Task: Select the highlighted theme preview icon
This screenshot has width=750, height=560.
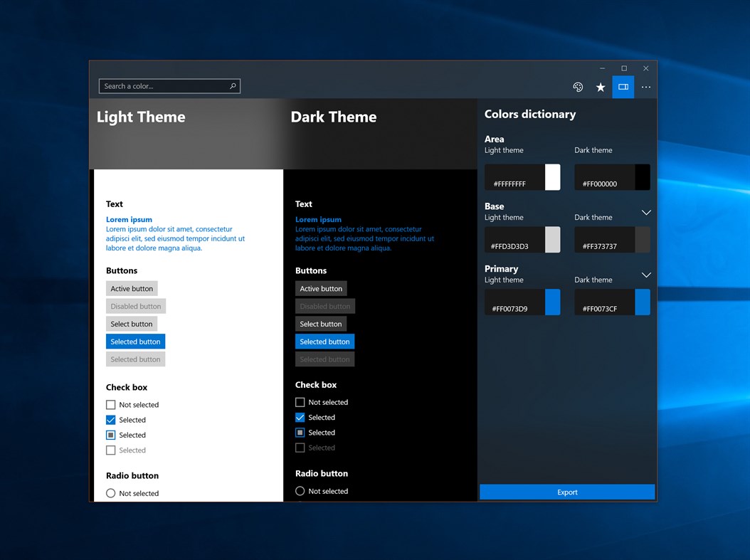Action: (623, 87)
